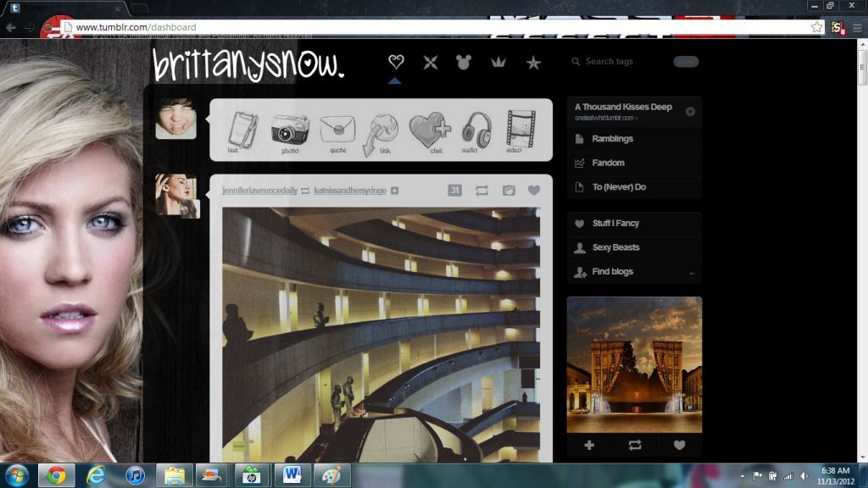Screen dimensions: 868x488
Task: Create a new audio post
Action: (476, 131)
